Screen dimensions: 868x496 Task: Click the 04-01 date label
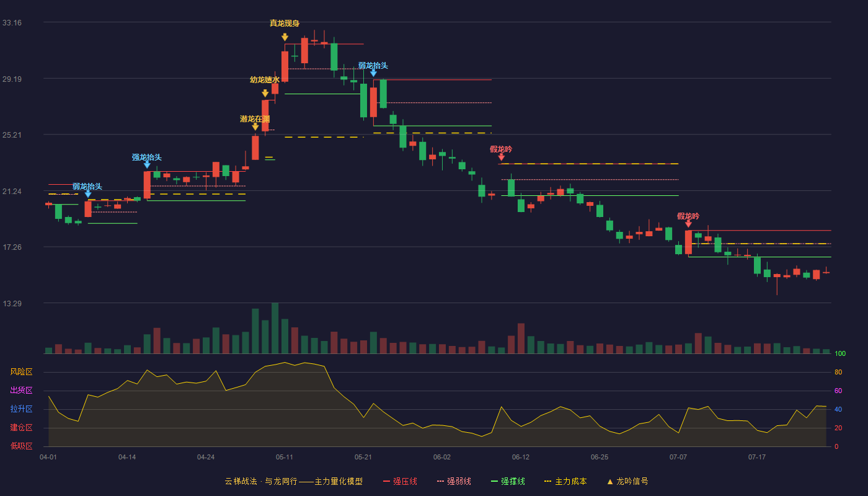click(48, 457)
